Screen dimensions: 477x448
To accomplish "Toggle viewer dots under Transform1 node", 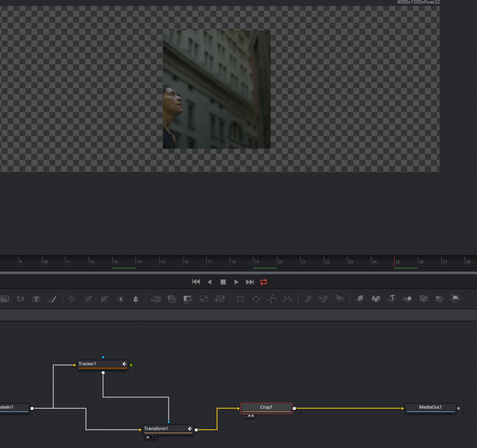I will 151,437.
